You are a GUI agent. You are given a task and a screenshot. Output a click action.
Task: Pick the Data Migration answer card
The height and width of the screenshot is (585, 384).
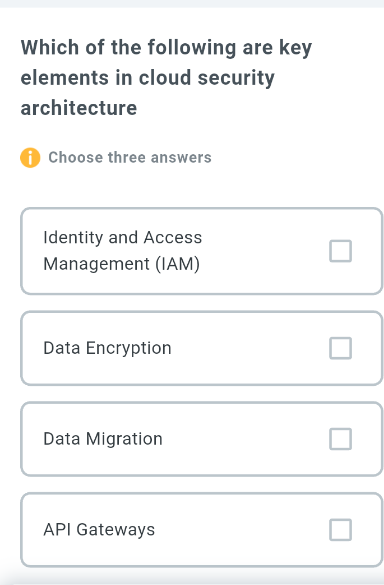[202, 439]
